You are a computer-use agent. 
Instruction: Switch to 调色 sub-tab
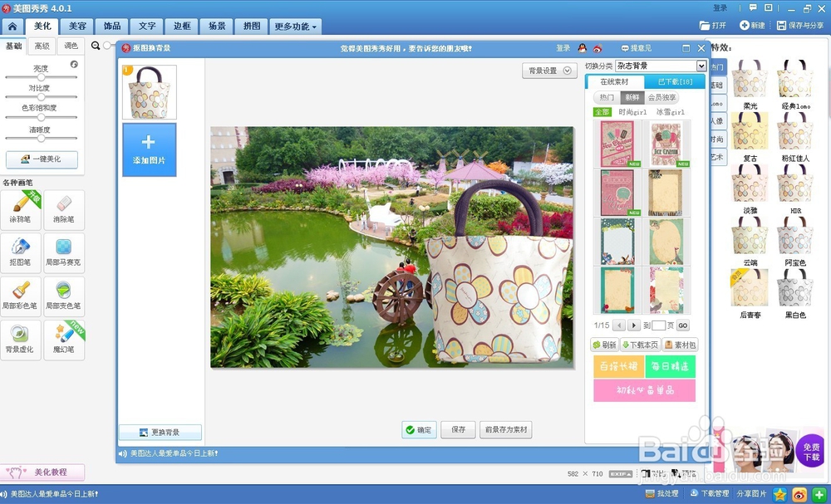point(71,46)
